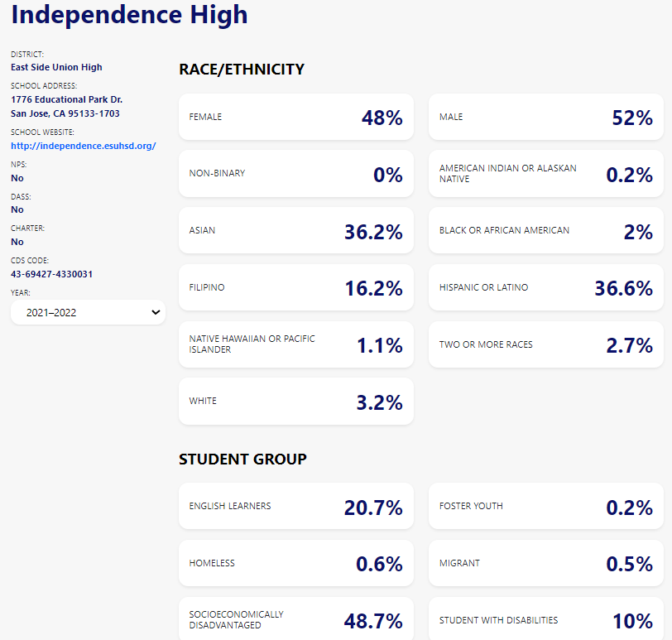Open the independence.esuhsd.org school website link
This screenshot has width=672, height=640.
pyautogui.click(x=83, y=146)
